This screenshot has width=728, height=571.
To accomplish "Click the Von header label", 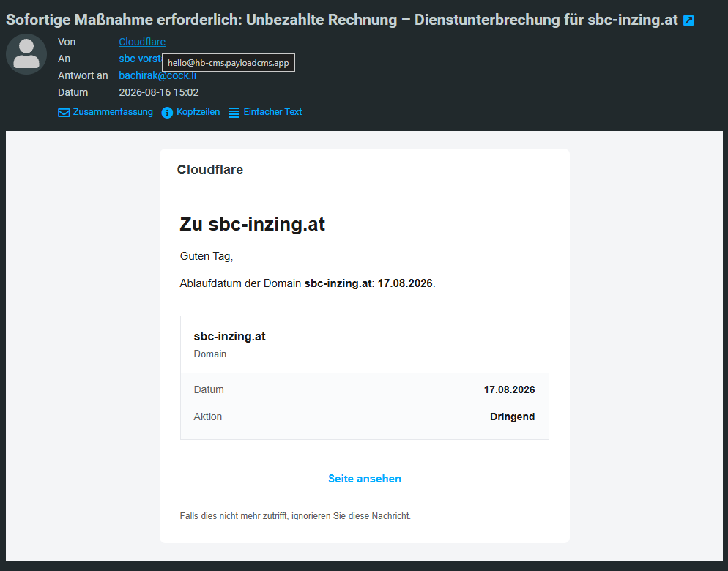I will click(67, 42).
